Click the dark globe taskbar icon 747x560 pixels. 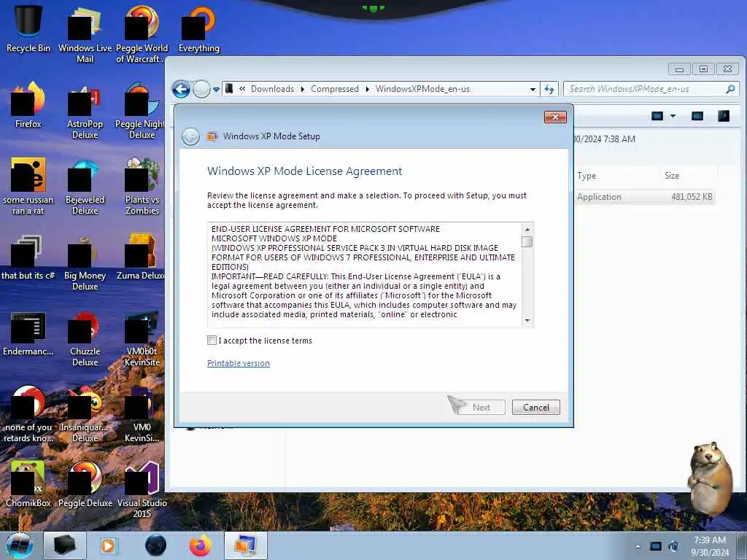coord(156,545)
